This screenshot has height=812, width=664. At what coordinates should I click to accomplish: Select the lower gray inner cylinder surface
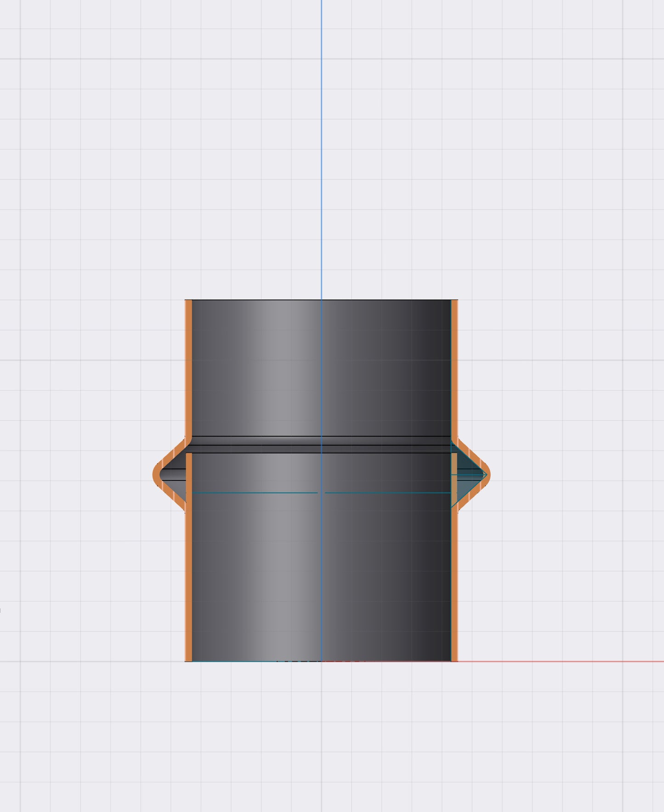point(276,575)
